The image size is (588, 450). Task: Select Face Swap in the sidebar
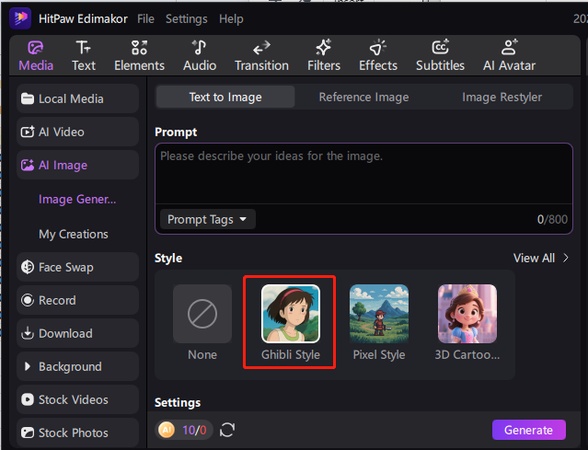(x=78, y=267)
